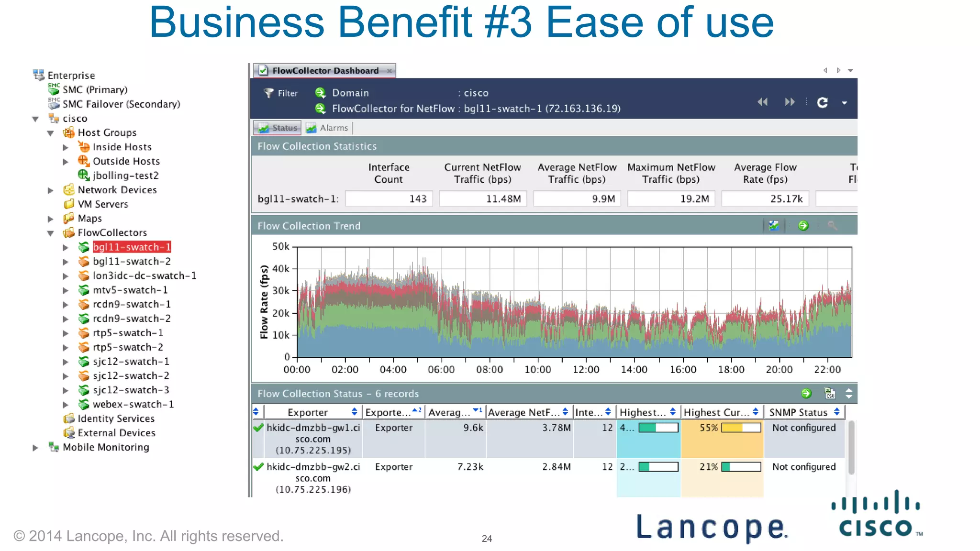
Task: Click the refresh dashboard icon
Action: 822,102
